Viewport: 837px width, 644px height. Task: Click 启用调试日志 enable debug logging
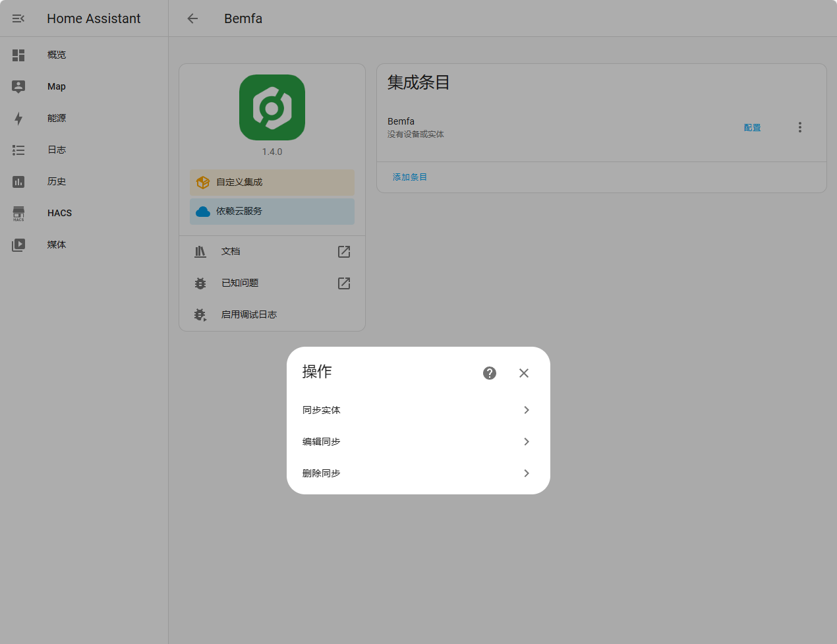(x=272, y=315)
